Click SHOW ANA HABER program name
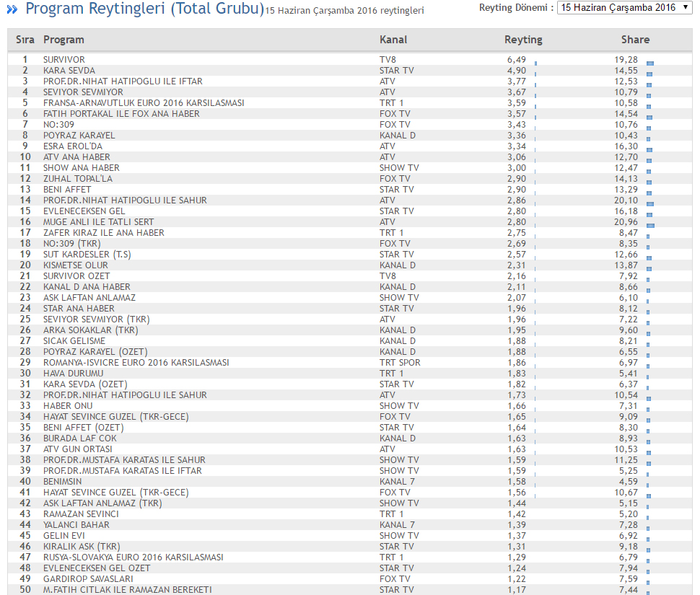The image size is (700, 595). pos(82,168)
